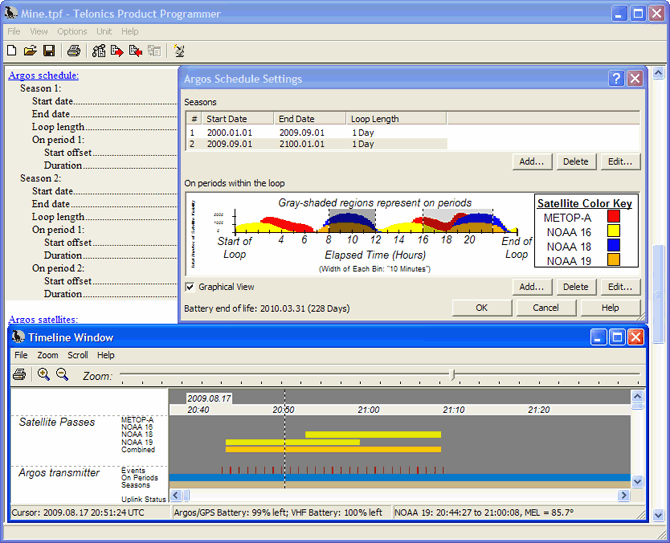Click the Start Date column header

coord(238,118)
